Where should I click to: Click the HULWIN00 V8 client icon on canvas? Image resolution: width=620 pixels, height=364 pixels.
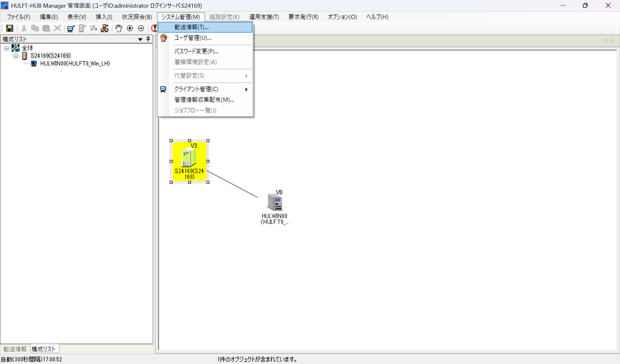275,203
